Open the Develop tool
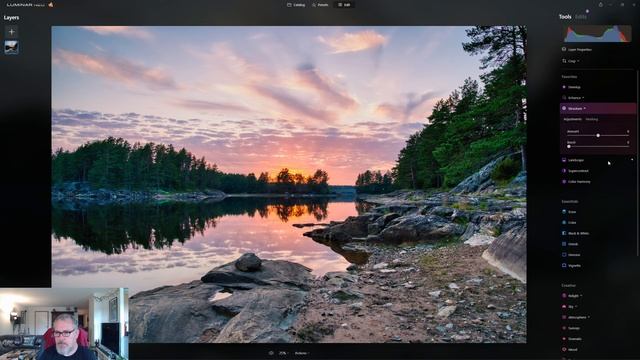The width and height of the screenshot is (640, 360). coord(574,87)
